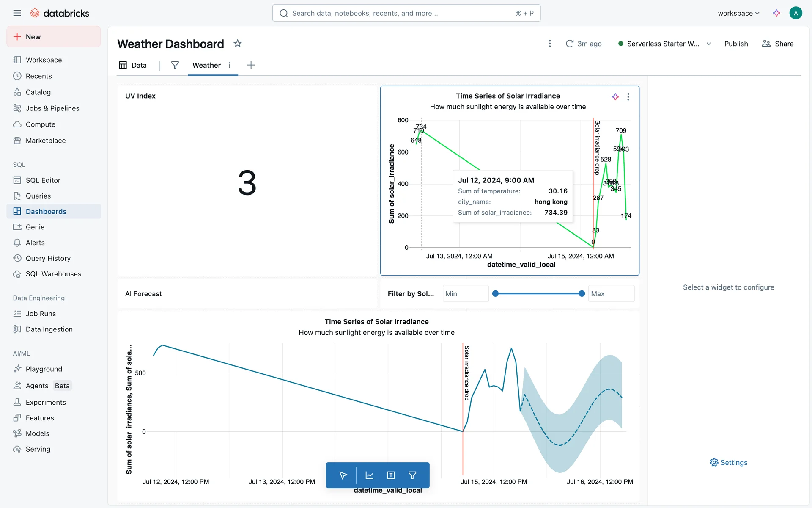Click the Publish button
The width and height of the screenshot is (812, 508).
736,44
